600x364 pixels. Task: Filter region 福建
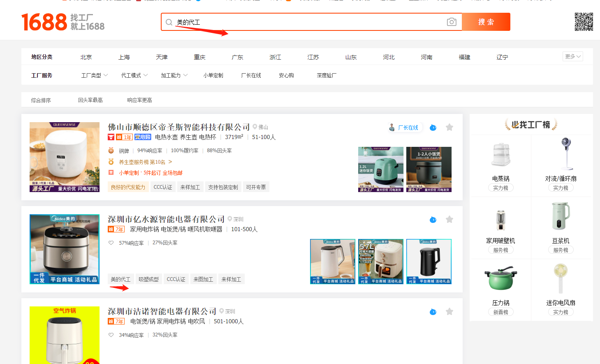(x=464, y=57)
